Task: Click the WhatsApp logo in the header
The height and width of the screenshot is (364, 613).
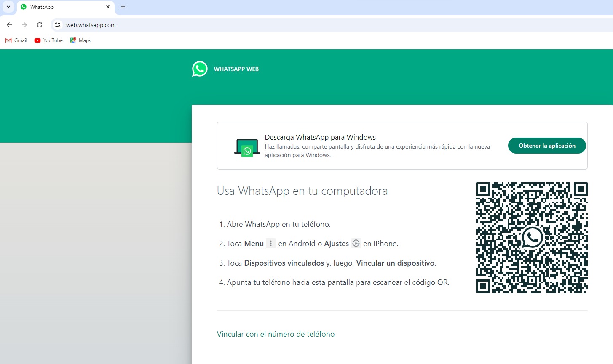Action: tap(199, 69)
